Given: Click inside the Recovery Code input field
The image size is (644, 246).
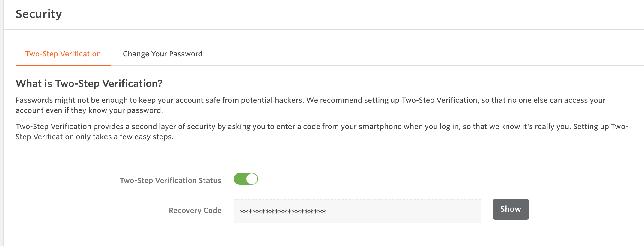Looking at the screenshot, I should (x=357, y=211).
